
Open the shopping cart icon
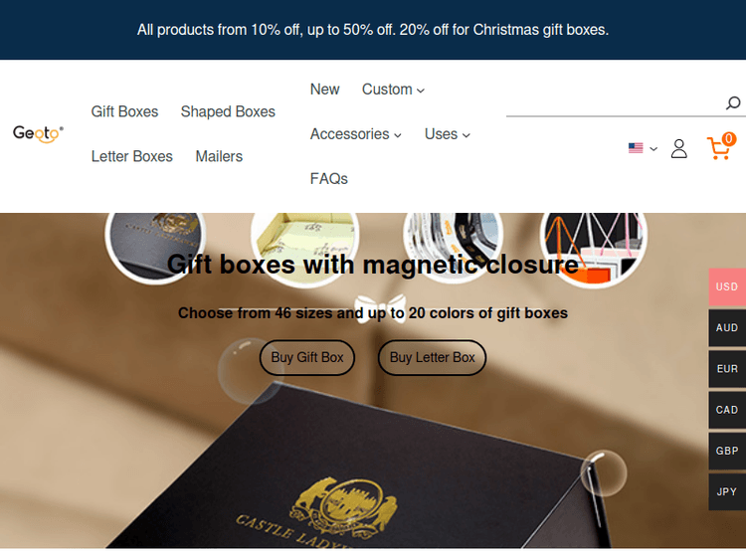tap(721, 147)
